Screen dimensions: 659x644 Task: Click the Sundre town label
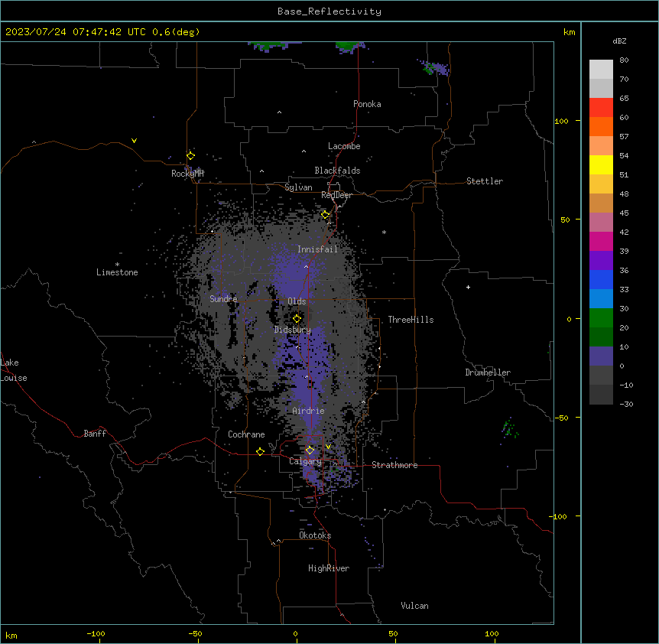click(x=223, y=299)
